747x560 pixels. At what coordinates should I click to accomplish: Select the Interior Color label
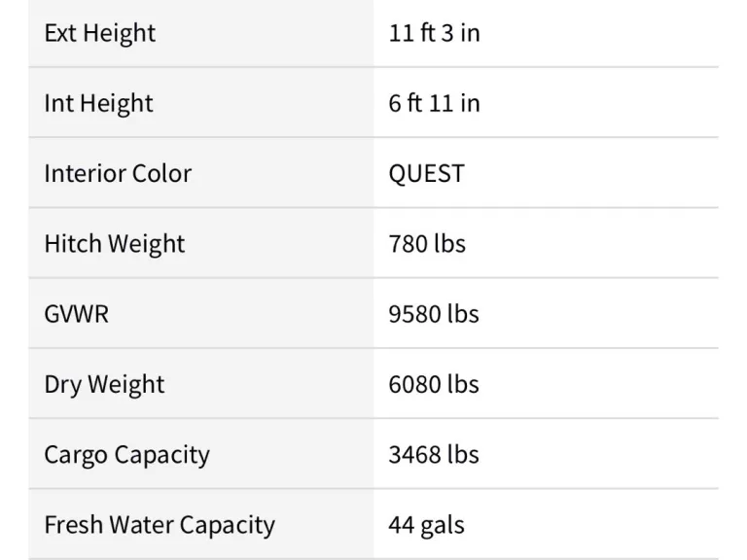pos(118,173)
